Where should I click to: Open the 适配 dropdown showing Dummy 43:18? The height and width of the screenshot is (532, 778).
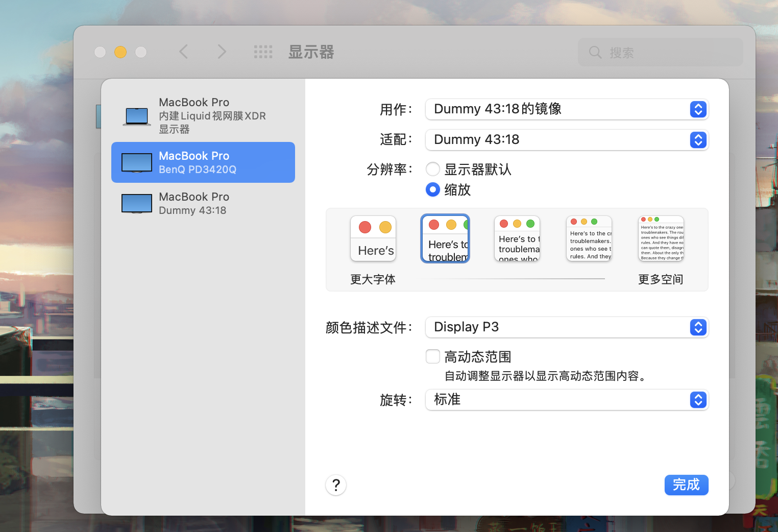pos(567,140)
